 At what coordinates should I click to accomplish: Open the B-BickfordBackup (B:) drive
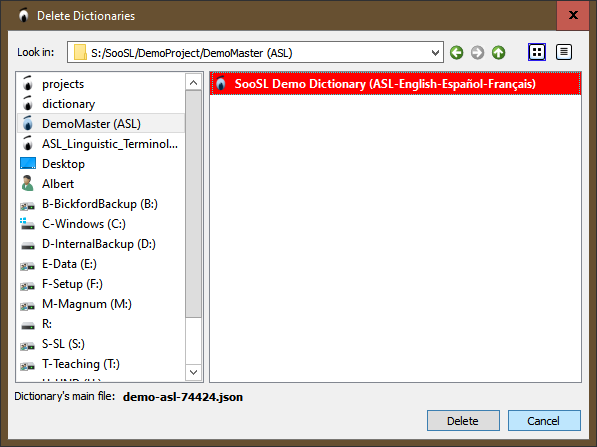click(x=101, y=204)
